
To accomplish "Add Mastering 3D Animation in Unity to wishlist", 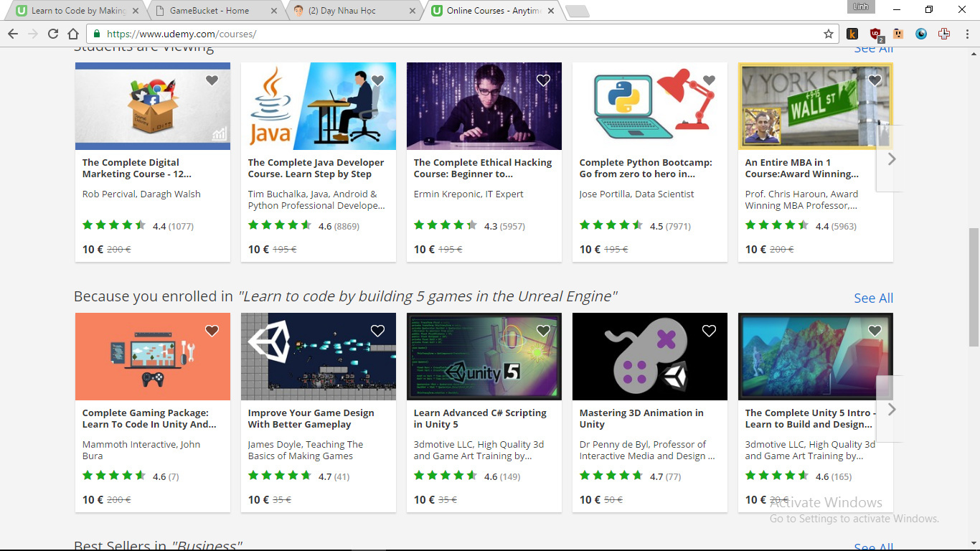I will (709, 331).
